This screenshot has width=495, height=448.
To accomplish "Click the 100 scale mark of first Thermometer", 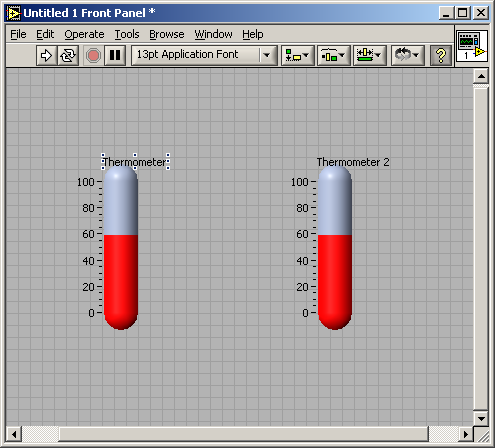I will click(86, 182).
